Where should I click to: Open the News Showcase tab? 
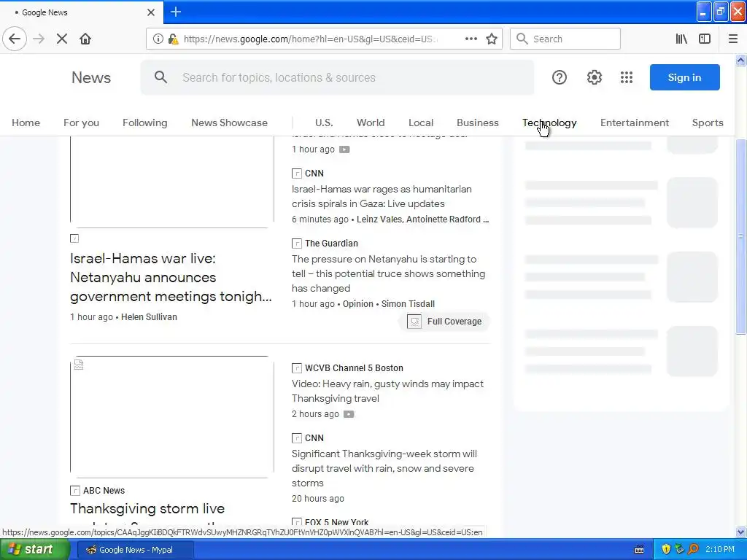point(229,122)
